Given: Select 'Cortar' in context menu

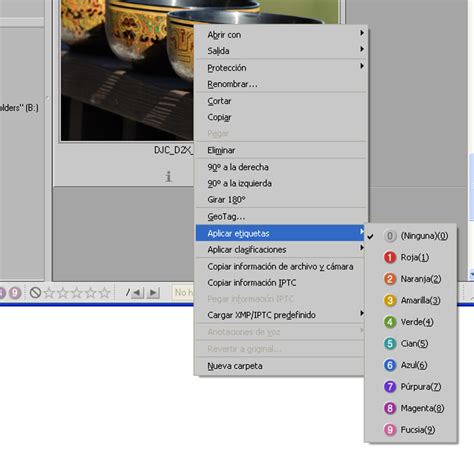Looking at the screenshot, I should coord(281,101).
